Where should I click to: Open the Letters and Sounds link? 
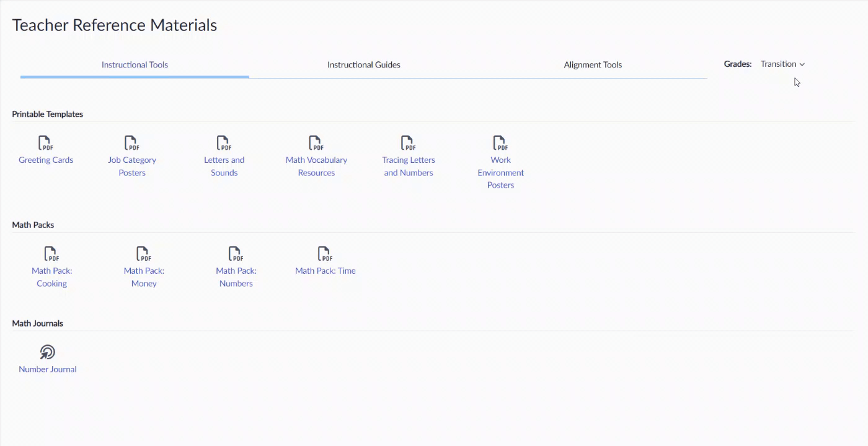coord(224,166)
